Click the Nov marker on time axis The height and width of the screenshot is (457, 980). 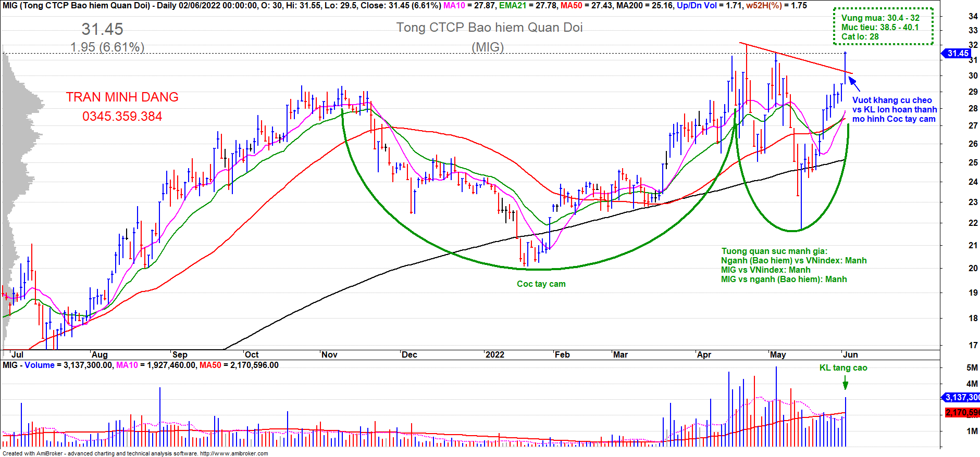(x=329, y=354)
